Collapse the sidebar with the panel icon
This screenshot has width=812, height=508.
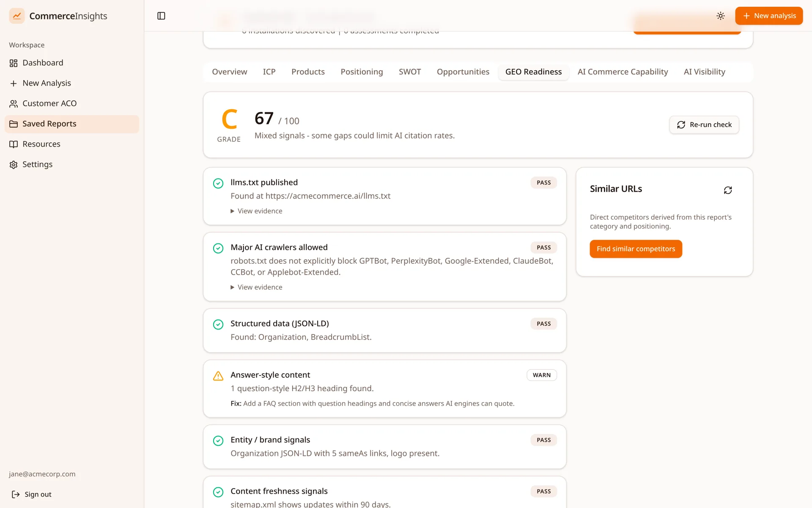(x=161, y=16)
